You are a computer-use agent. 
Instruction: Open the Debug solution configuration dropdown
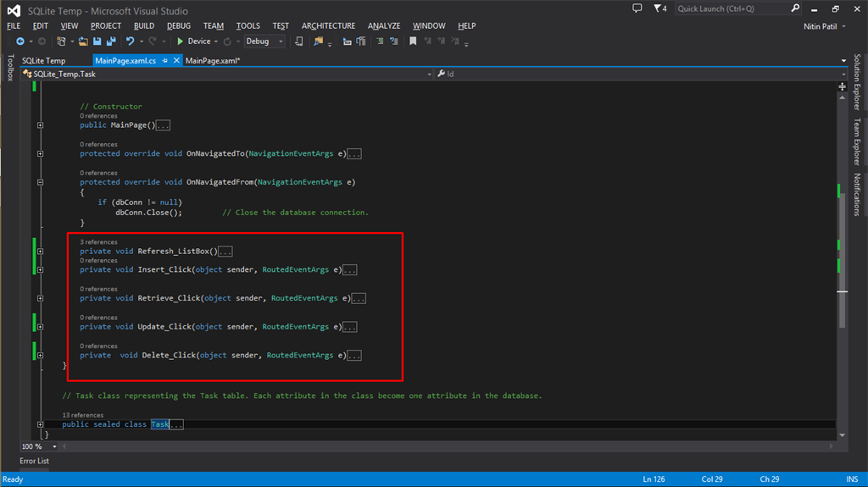click(263, 42)
